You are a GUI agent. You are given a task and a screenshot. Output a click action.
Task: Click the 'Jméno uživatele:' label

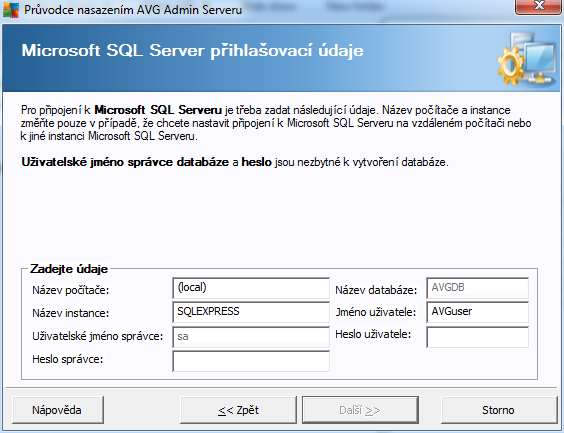[376, 312]
